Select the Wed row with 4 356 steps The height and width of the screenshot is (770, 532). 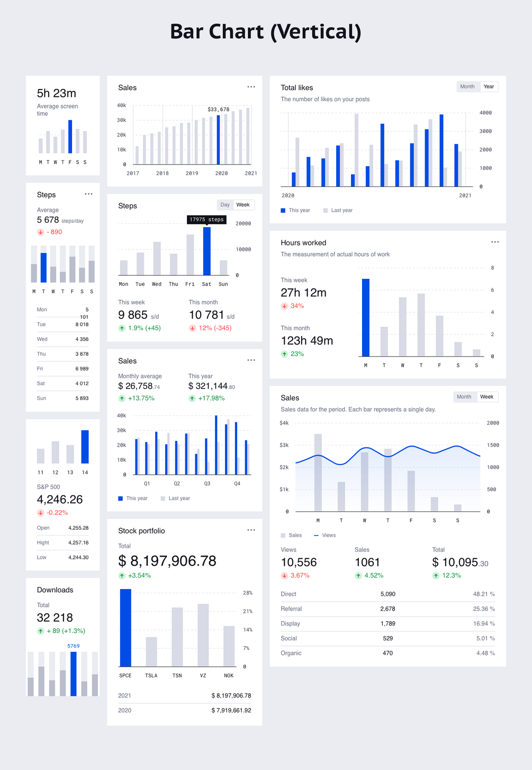pyautogui.click(x=63, y=339)
